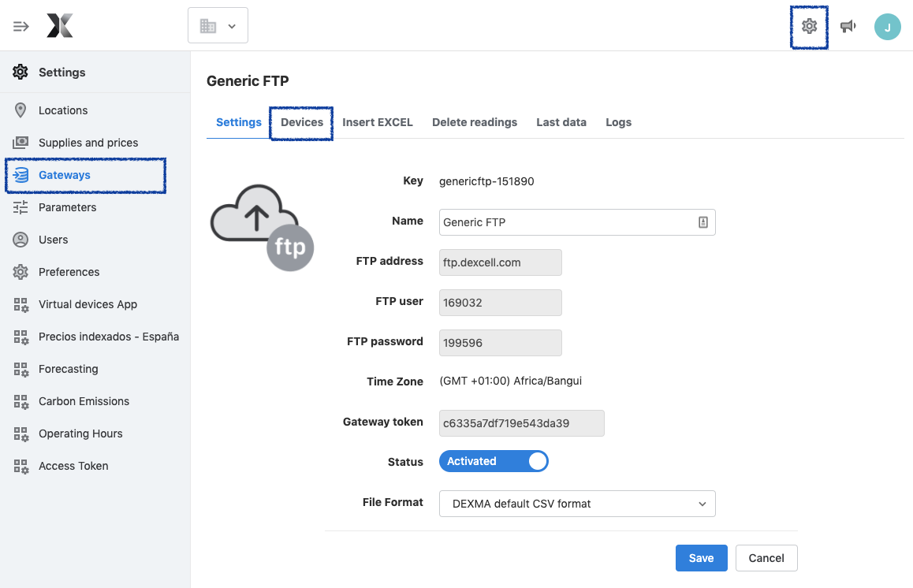Open the user profile avatar menu
Screen dimensions: 913x588
point(888,26)
